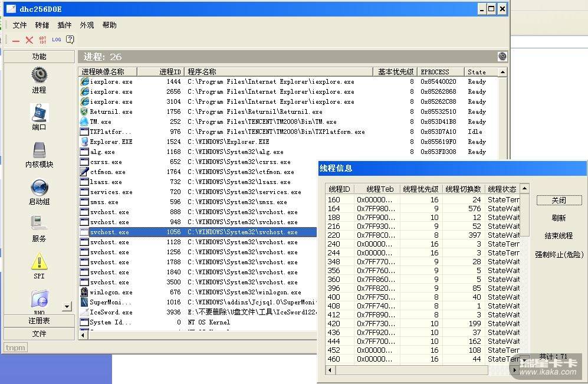588x384 pixels.
Task: Open the 插件 menu
Action: pos(64,25)
